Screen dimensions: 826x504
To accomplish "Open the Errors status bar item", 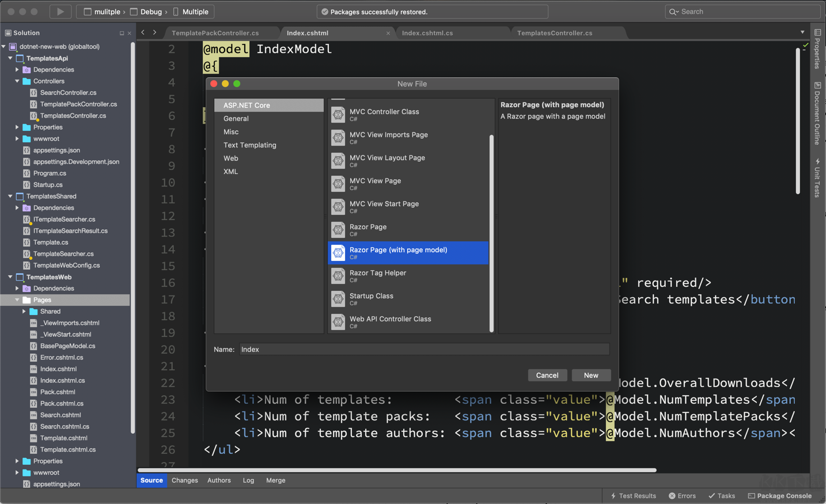I will pos(682,496).
